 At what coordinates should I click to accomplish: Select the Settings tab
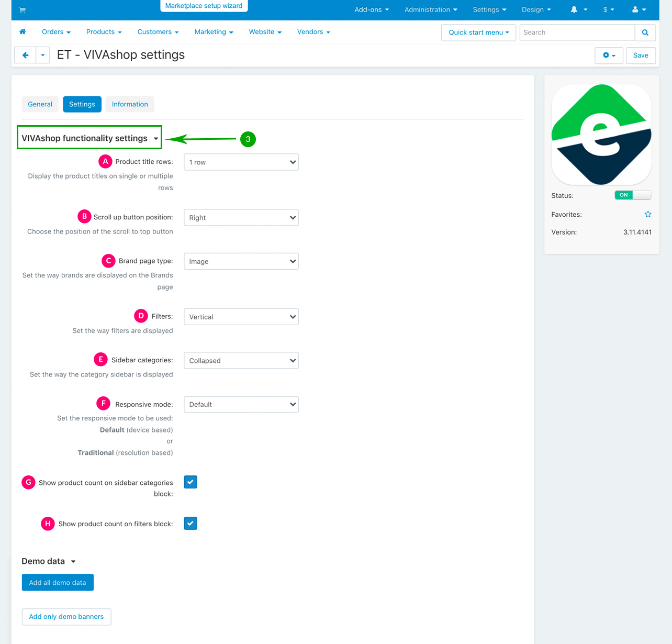tap(82, 104)
